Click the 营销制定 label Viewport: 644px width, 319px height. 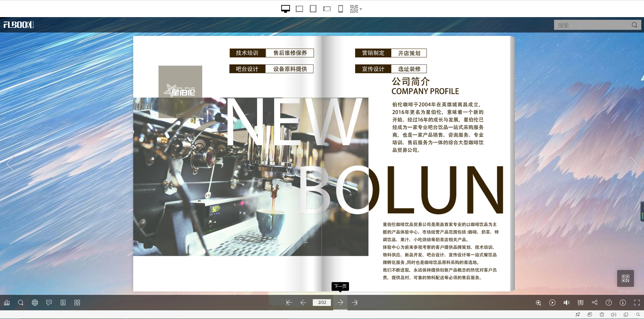(x=373, y=53)
